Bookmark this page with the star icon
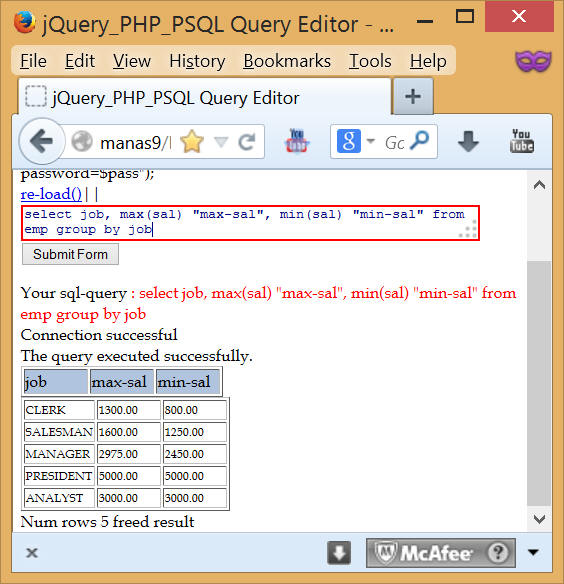Viewport: 564px width, 584px height. (x=192, y=142)
